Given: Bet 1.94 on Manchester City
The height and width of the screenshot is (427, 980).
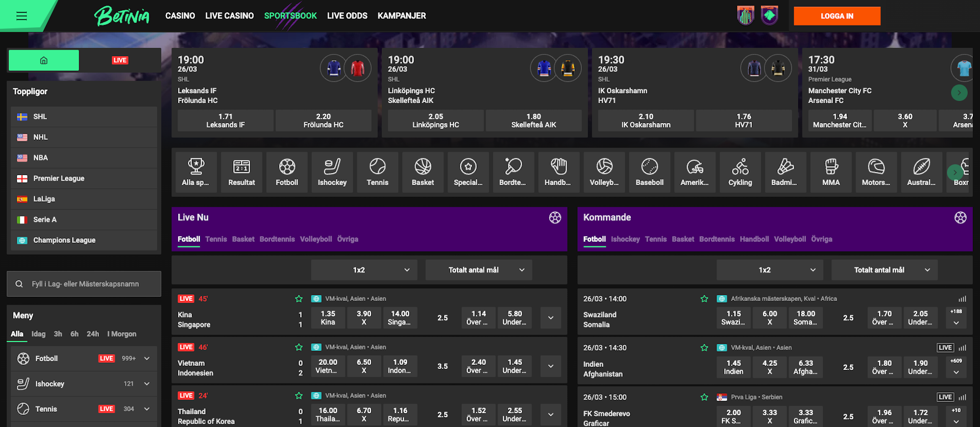Looking at the screenshot, I should tap(840, 120).
